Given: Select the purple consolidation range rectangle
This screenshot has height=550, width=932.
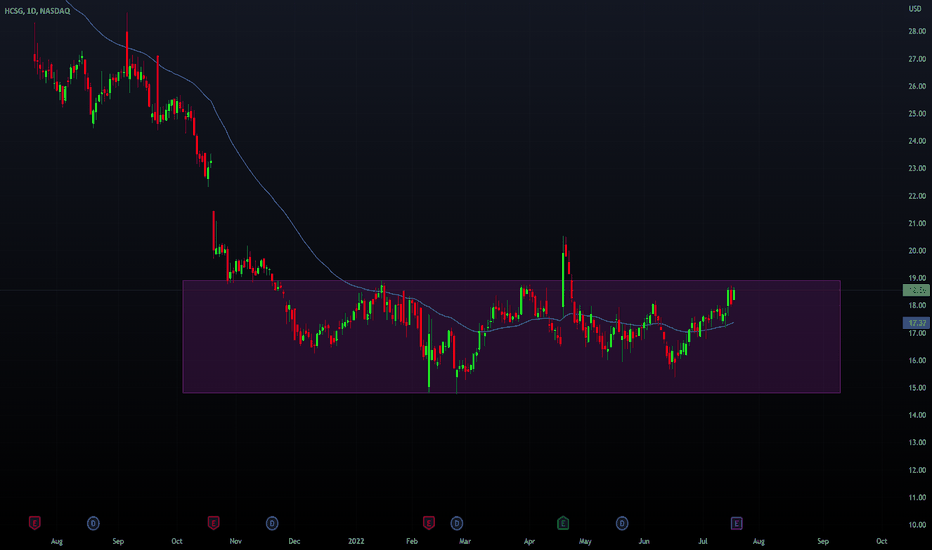Looking at the screenshot, I should pos(511,336).
